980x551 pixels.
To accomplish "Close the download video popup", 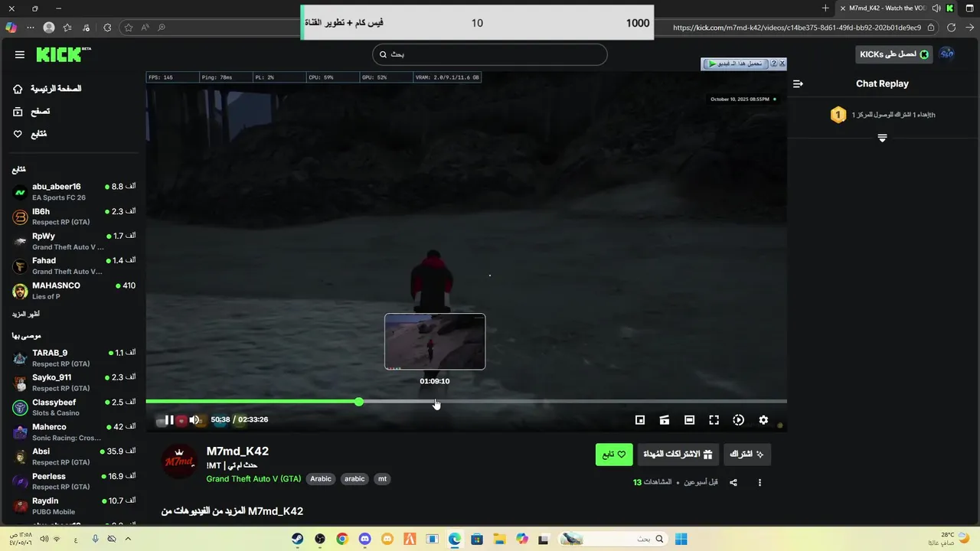I will tap(782, 64).
